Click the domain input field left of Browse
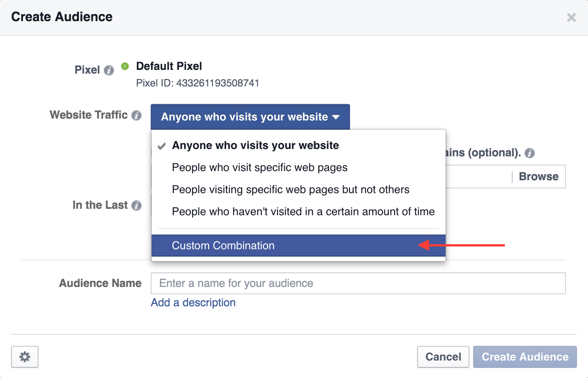This screenshot has height=378, width=588. (478, 177)
